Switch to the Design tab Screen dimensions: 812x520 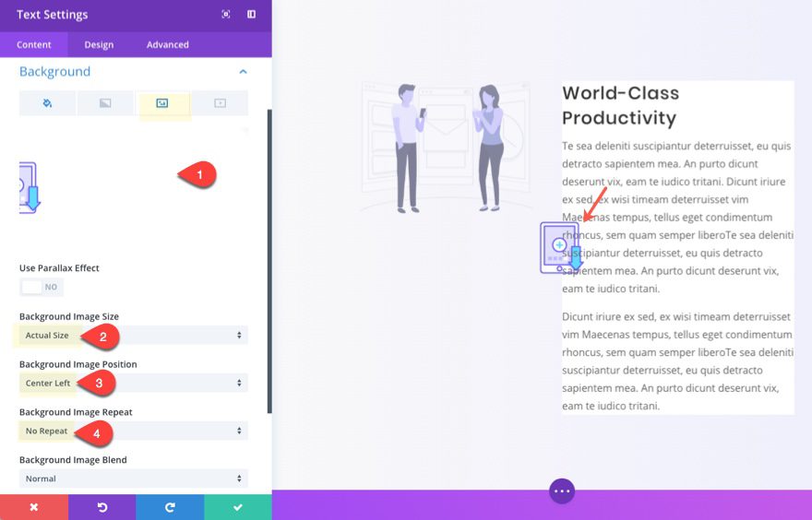point(99,44)
